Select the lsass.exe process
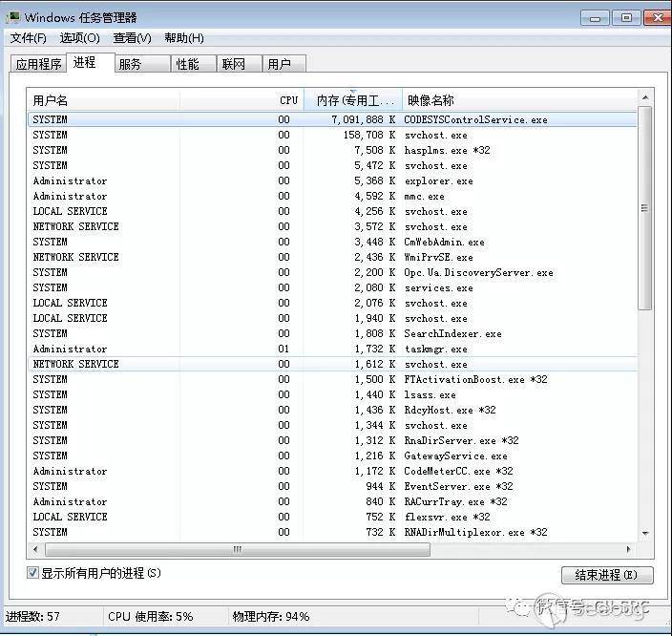Screen dimensions: 672x636 332,394
